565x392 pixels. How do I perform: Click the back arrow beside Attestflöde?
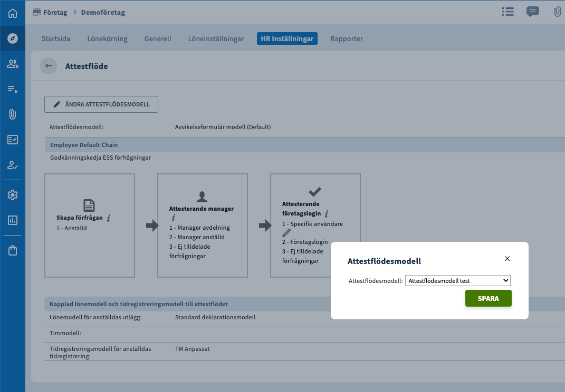pyautogui.click(x=49, y=66)
